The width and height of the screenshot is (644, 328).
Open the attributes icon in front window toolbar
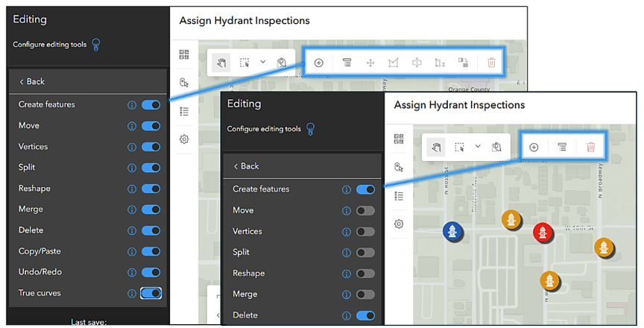click(562, 147)
